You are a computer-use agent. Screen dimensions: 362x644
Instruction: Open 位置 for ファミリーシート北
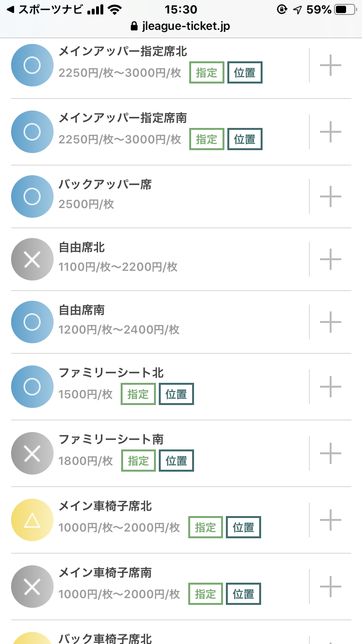tap(176, 394)
